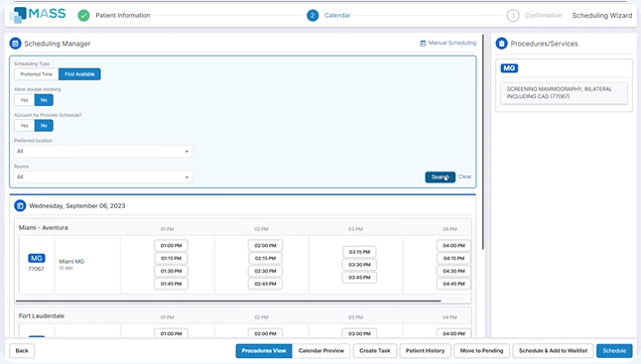Viewport: 641px width, 364px height.
Task: Pick the 03:15 PM Miami MG time slot
Action: [x=359, y=252]
